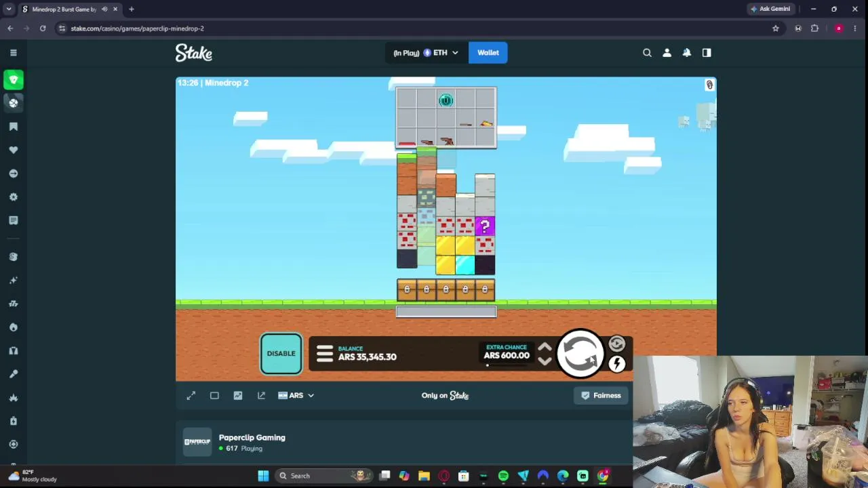Click the Disable button in Minedrop

[x=281, y=353]
